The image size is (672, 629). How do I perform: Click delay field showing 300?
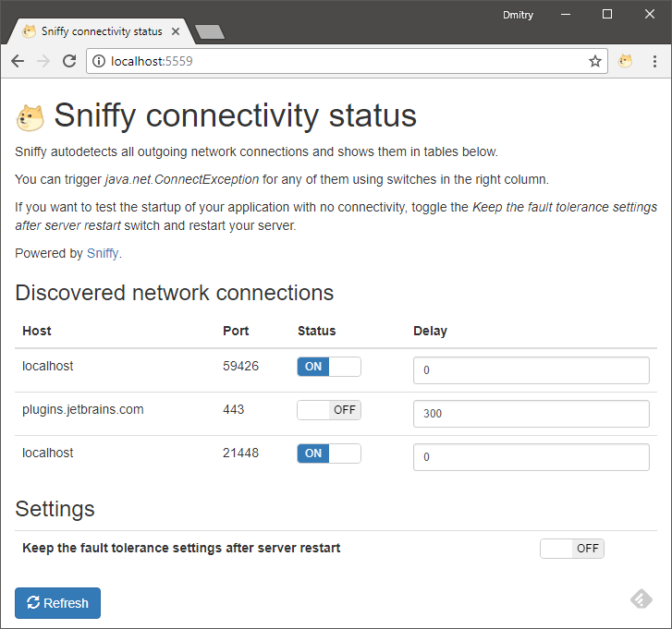tap(531, 414)
